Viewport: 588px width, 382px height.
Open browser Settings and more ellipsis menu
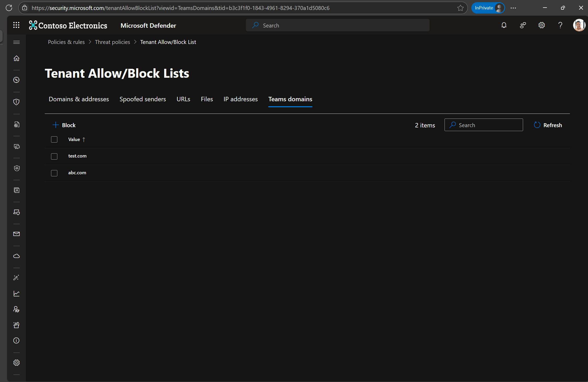click(513, 8)
